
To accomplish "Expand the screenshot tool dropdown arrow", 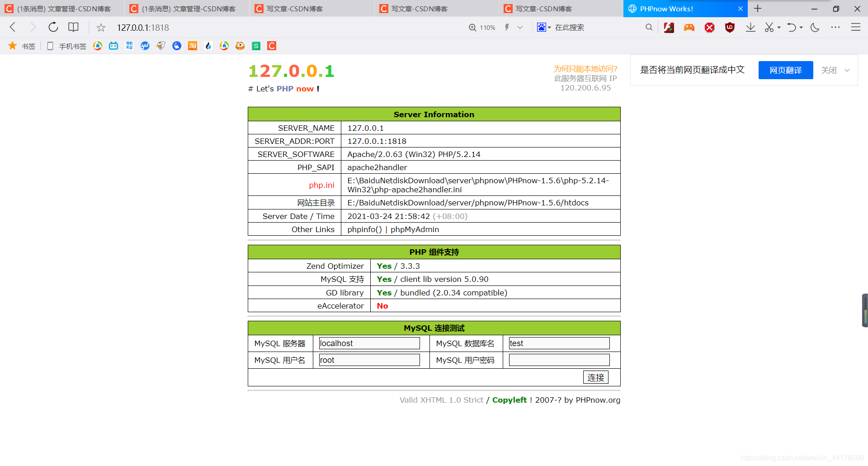I will click(x=779, y=28).
